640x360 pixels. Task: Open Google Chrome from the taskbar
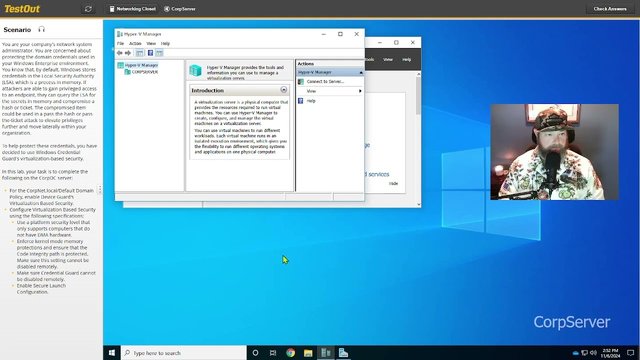tap(291, 353)
